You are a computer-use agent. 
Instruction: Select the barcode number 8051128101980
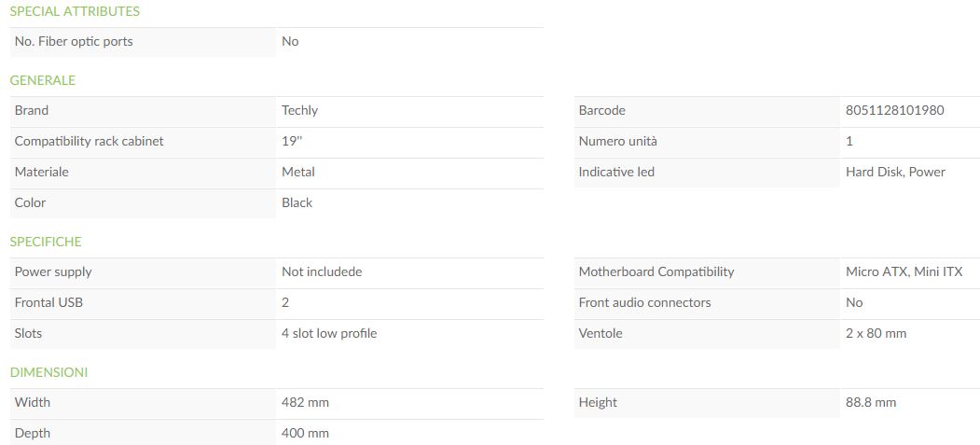[894, 110]
